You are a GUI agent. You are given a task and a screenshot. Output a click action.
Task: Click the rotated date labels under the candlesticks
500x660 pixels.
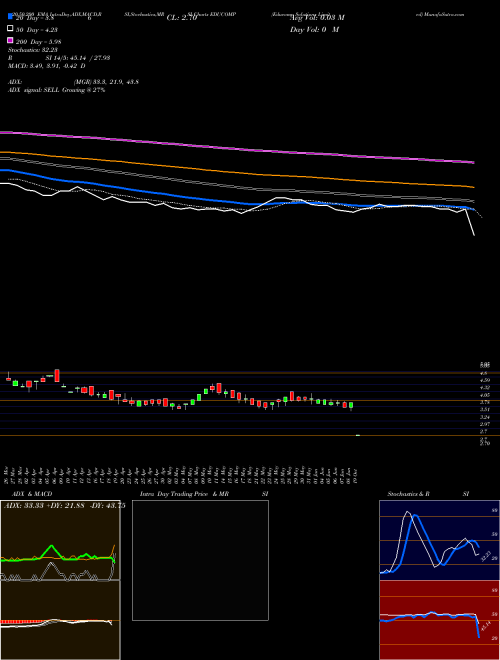tap(182, 474)
